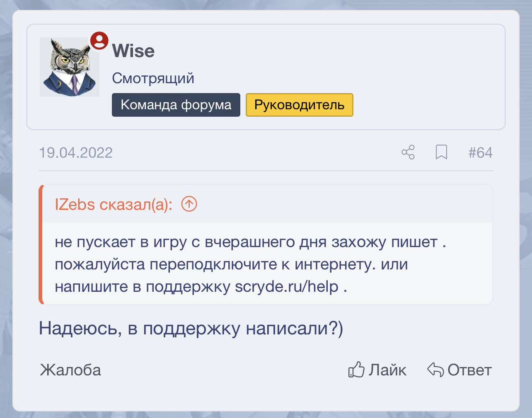Report the post via Жалоба
Screen dimensions: 532x418
pyautogui.click(x=70, y=370)
